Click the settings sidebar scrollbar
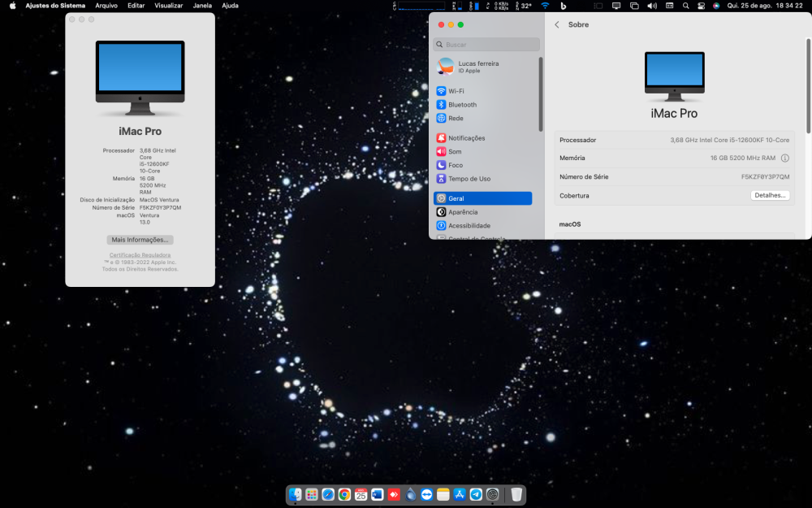 541,94
